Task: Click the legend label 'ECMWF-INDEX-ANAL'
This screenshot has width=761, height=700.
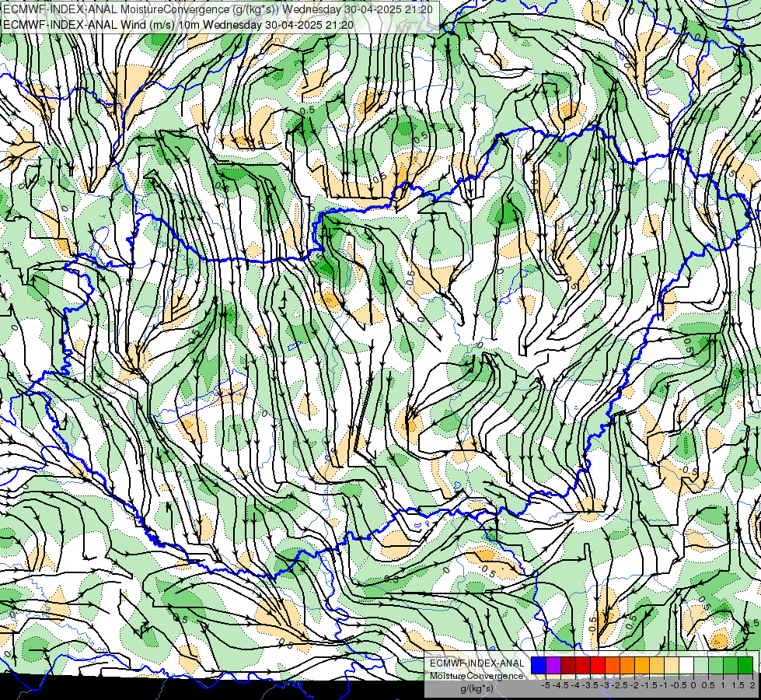Action: [476, 663]
